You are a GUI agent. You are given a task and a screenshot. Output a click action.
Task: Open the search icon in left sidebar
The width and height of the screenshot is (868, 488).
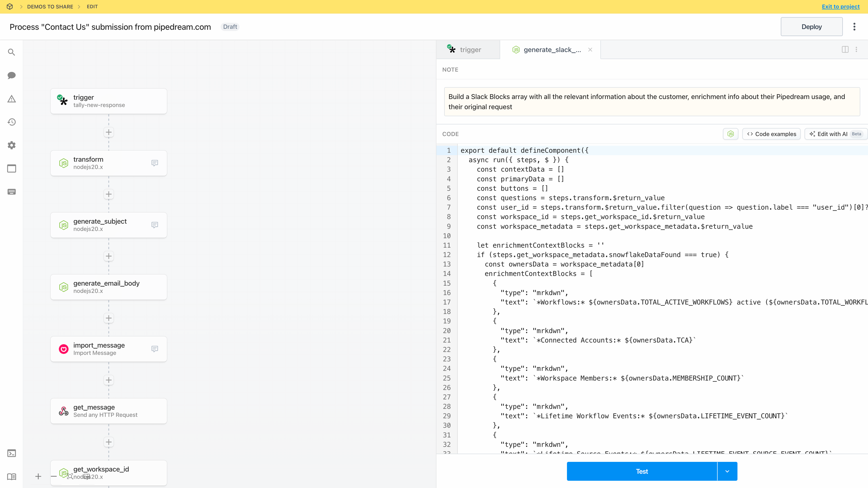coord(11,52)
